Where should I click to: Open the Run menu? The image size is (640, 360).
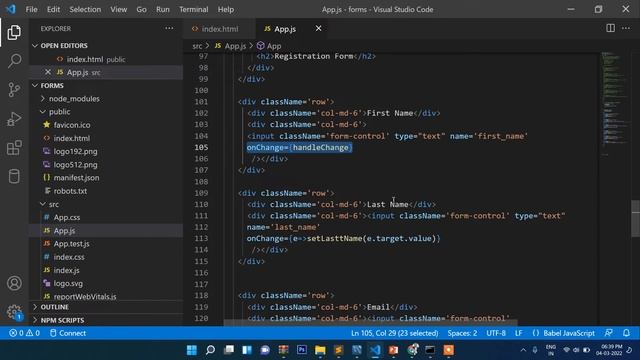(x=162, y=9)
